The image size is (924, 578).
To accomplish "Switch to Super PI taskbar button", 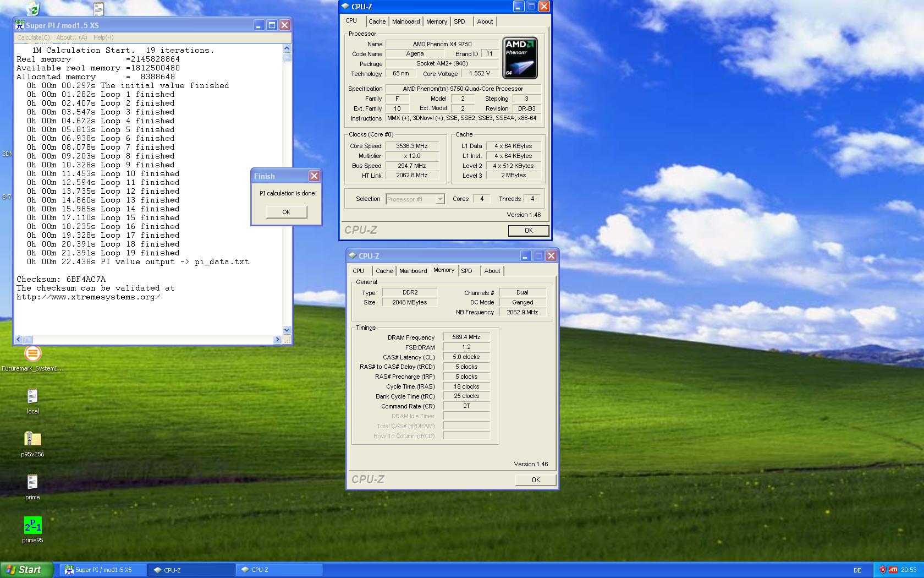I will click(x=103, y=570).
